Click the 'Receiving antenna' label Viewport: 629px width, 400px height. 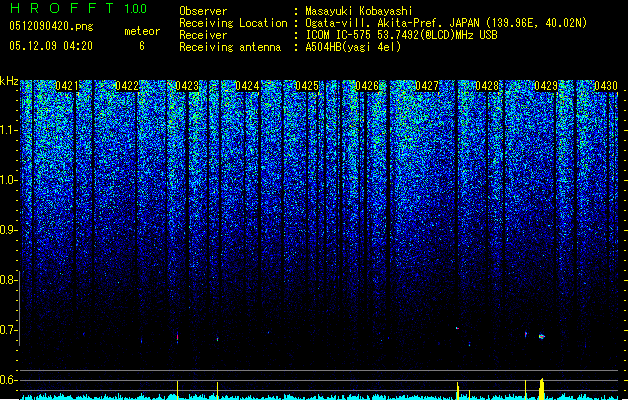[230, 47]
